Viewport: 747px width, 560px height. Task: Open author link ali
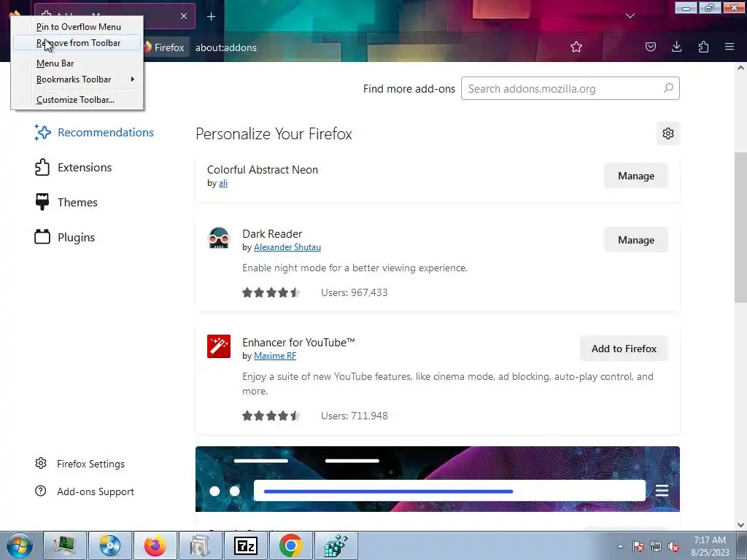[x=223, y=183]
